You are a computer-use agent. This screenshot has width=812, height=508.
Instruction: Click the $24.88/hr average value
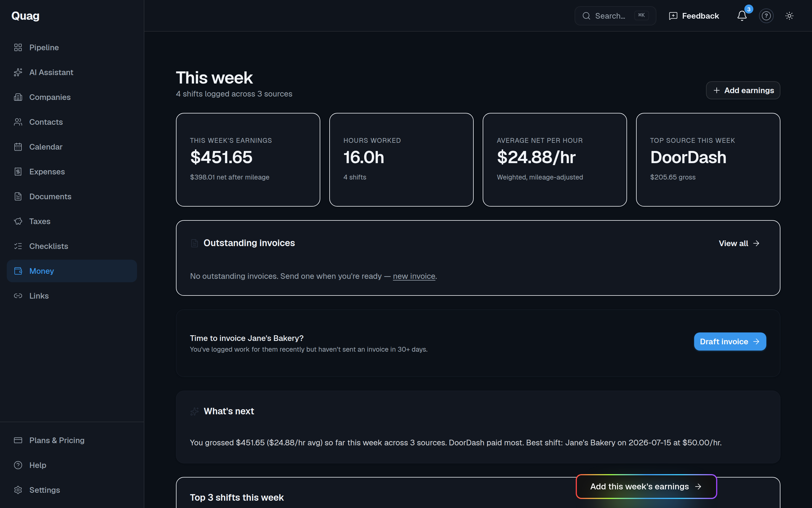pyautogui.click(x=536, y=157)
